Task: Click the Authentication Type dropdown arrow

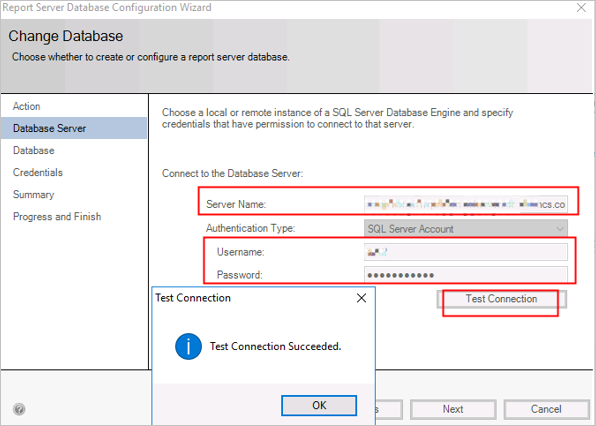Action: click(560, 229)
